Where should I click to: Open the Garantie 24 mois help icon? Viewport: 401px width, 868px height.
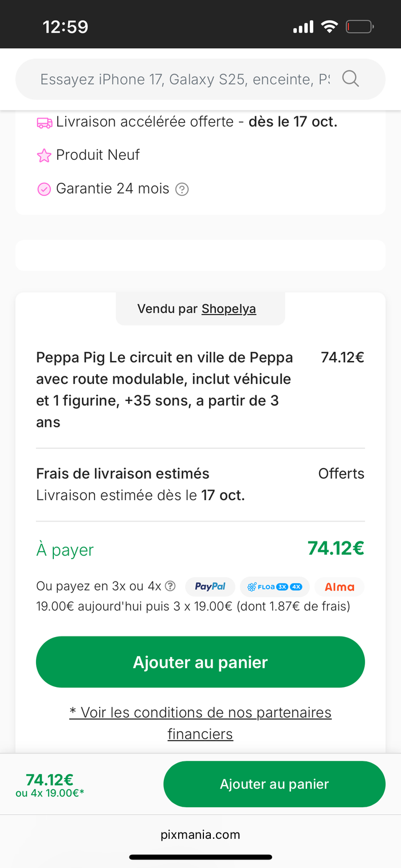click(x=182, y=189)
